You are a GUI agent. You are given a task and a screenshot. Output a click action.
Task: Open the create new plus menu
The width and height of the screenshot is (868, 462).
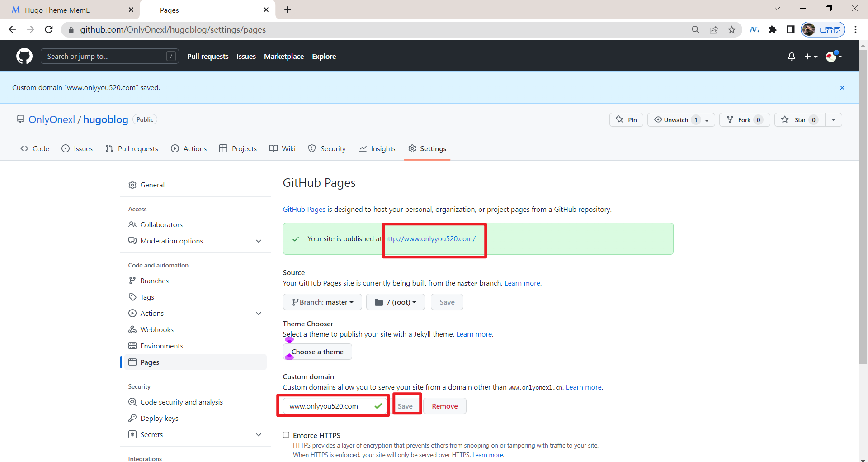click(811, 57)
